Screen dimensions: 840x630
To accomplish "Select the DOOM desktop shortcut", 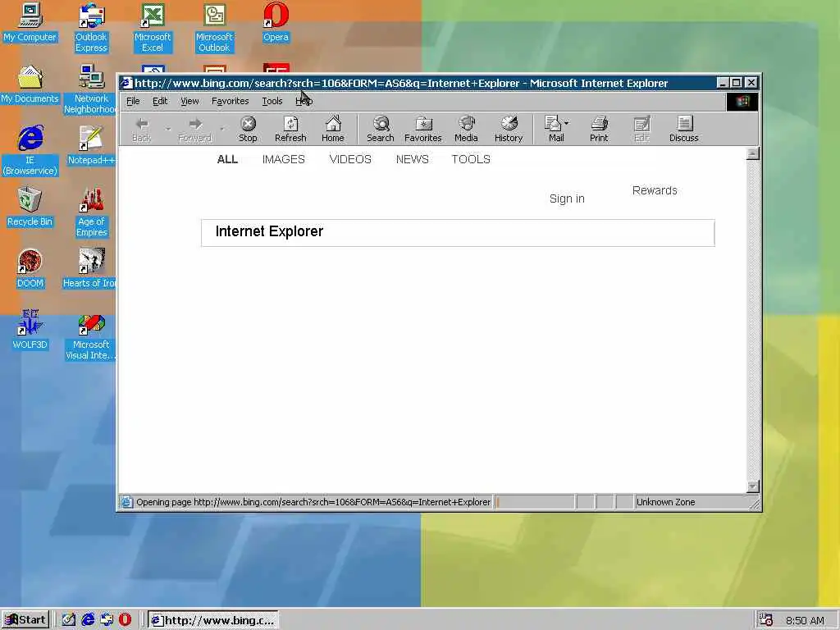I will coord(30,269).
